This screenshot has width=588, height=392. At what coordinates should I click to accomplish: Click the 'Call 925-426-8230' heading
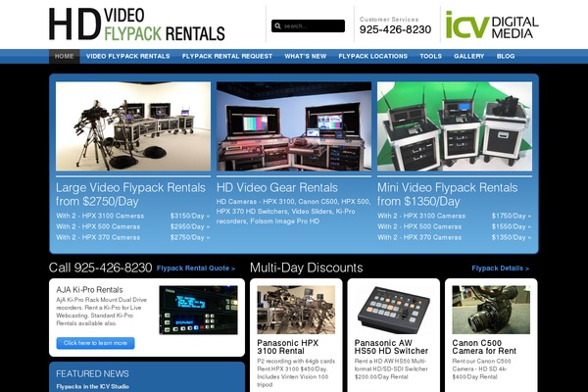click(100, 268)
